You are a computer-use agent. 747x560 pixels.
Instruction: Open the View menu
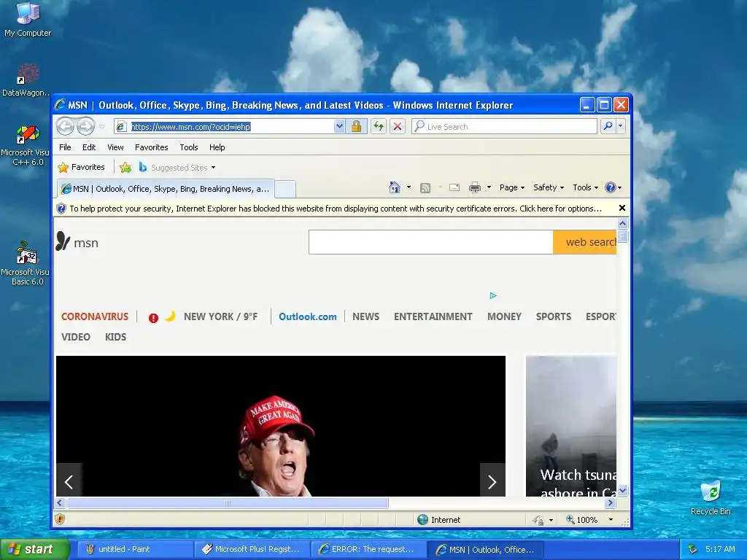(x=115, y=147)
